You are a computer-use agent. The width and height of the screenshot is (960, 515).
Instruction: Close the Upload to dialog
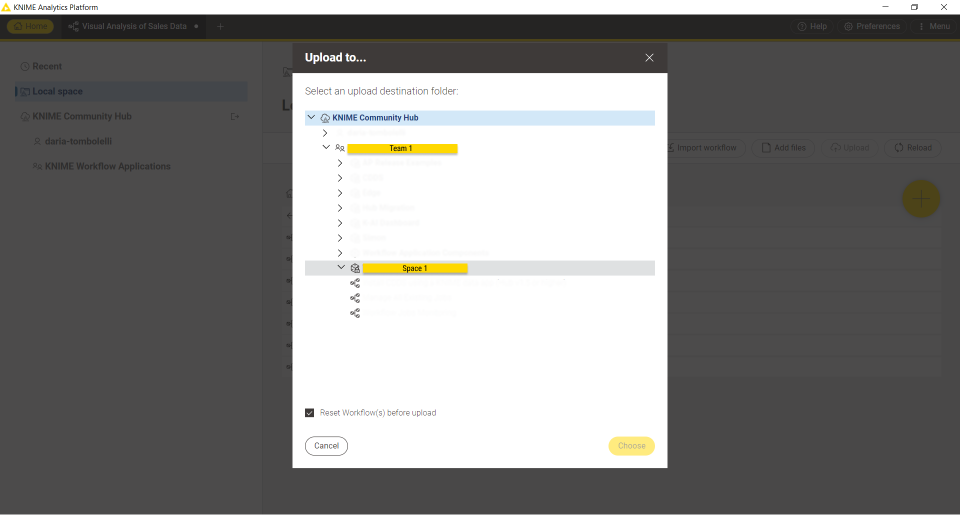pyautogui.click(x=649, y=58)
